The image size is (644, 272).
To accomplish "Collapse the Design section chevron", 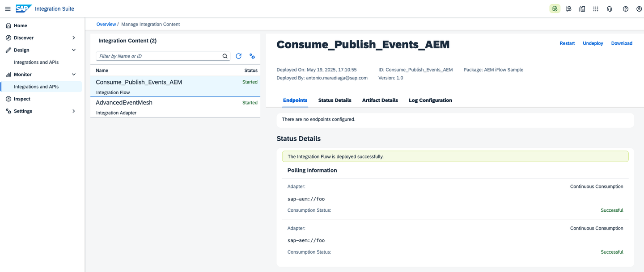I will (74, 50).
